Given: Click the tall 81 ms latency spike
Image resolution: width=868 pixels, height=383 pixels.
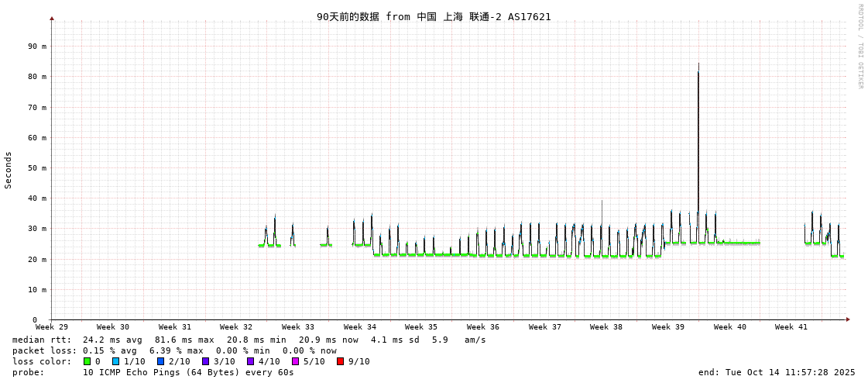Looking at the screenshot, I should point(698,116).
